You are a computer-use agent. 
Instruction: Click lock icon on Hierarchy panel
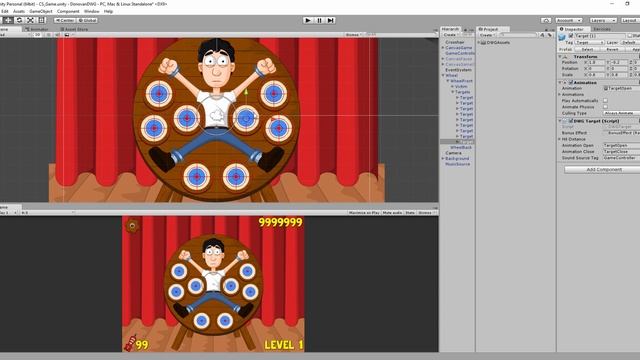click(465, 30)
